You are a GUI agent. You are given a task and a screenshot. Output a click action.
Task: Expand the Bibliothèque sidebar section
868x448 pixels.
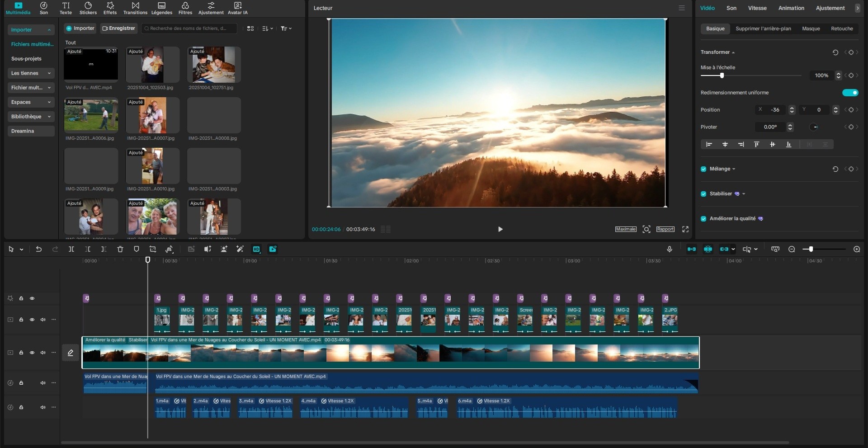pyautogui.click(x=31, y=117)
